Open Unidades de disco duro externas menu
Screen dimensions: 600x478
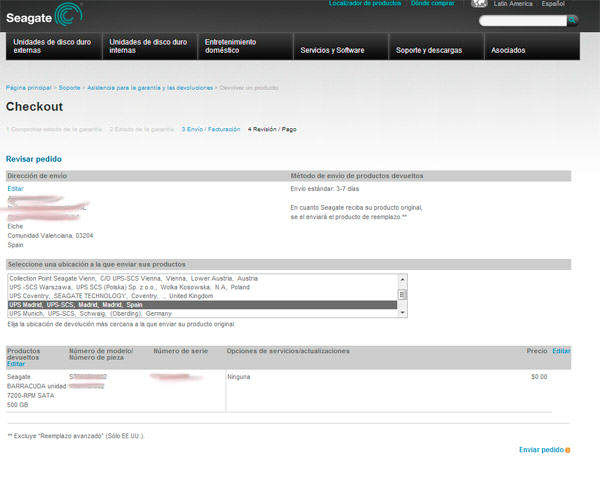[54, 46]
